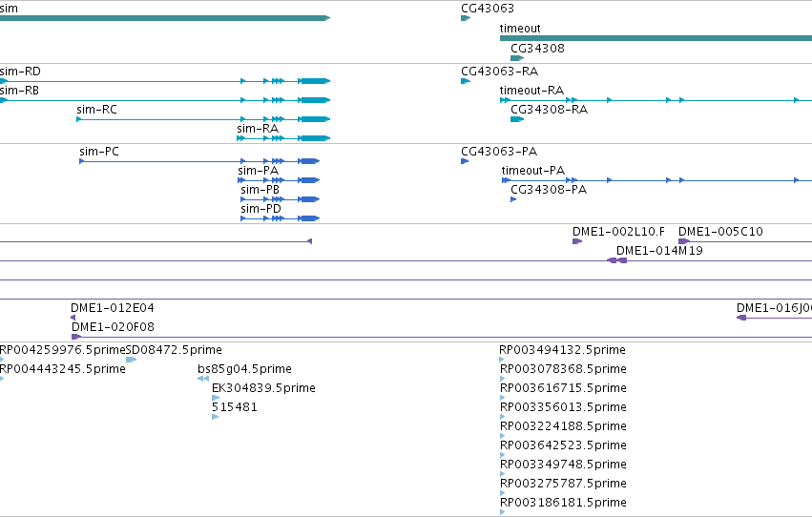Image resolution: width=812 pixels, height=517 pixels.
Task: Click the sim-PD protein exon block
Action: coord(309,218)
